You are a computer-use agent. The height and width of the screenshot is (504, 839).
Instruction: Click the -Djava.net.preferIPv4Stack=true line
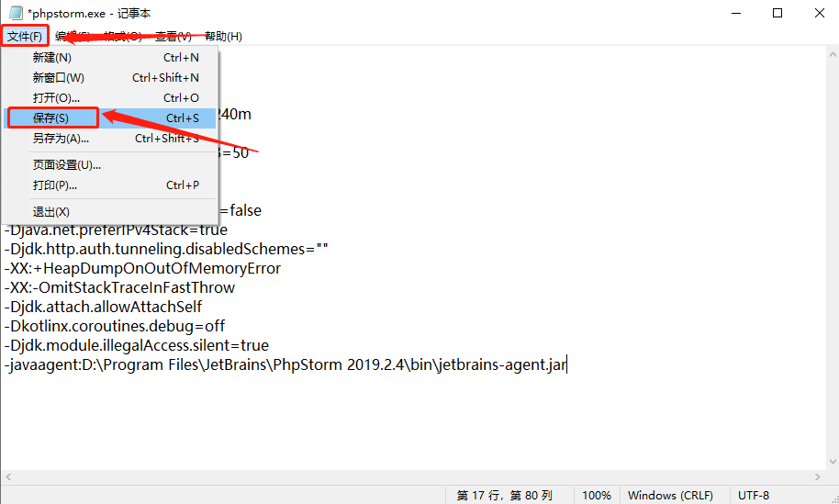[116, 230]
